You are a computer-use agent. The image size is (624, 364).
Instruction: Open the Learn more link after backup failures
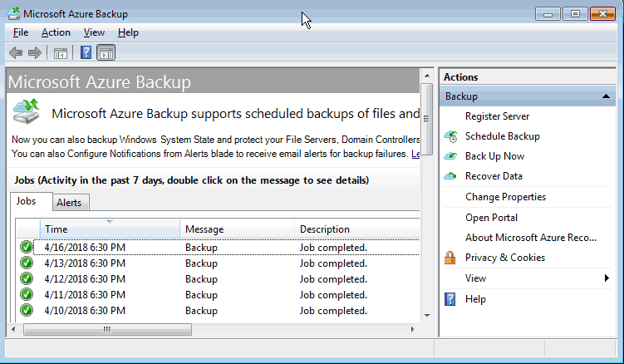coord(415,154)
